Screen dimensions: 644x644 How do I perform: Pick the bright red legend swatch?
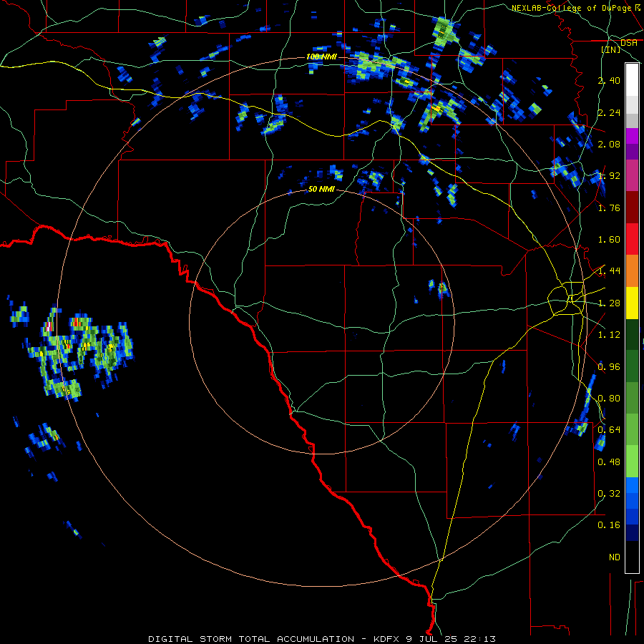coord(632,239)
